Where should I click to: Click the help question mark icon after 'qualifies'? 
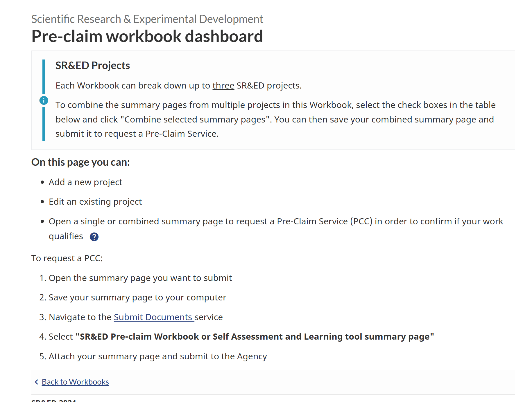pos(94,237)
